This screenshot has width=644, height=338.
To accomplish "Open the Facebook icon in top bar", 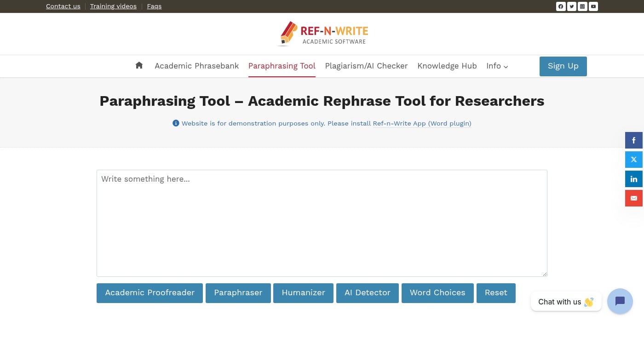I will coord(561,6).
